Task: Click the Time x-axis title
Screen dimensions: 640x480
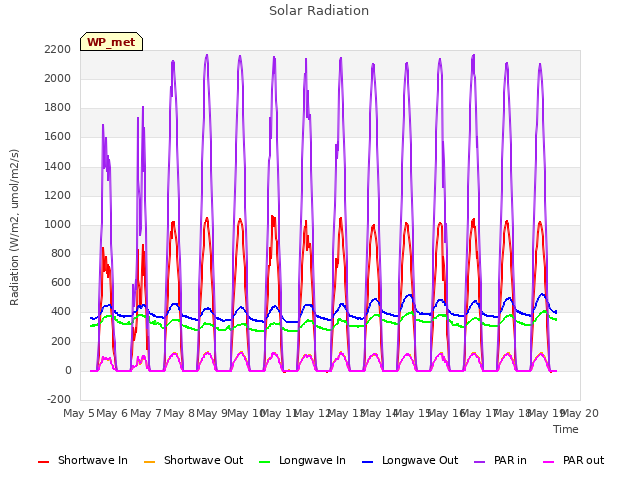Action: tap(566, 429)
